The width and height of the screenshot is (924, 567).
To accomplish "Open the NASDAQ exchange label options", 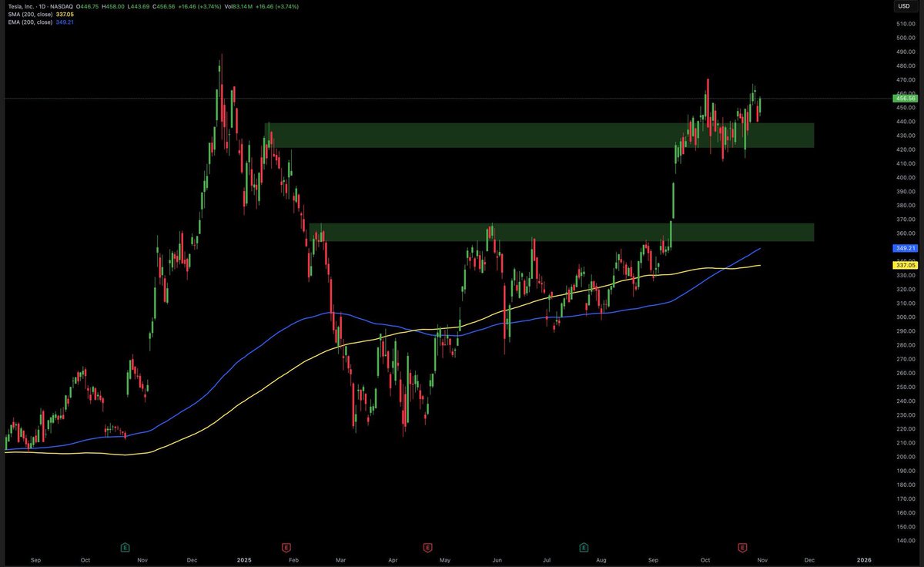I will [61, 5].
